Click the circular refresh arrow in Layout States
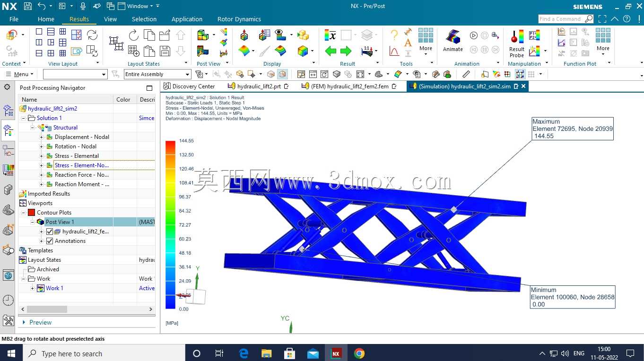Screen dimensions: 644x361 (134, 35)
